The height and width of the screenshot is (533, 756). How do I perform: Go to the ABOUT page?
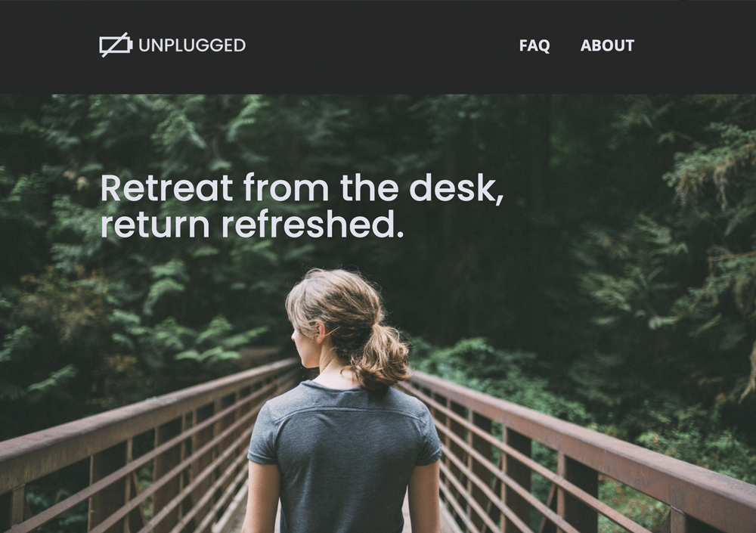(607, 45)
